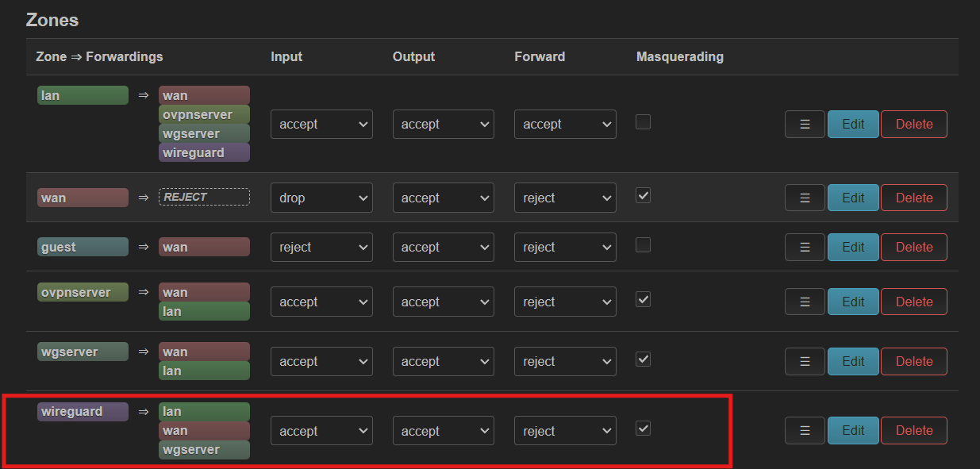Screen dimensions: 980x469
Task: Click the REJECT forwarding badge for wan
Action: coord(204,198)
